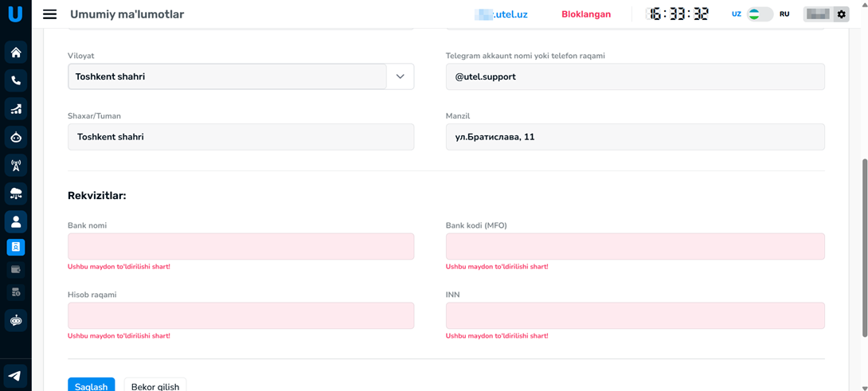
Task: Open the cloud icon in sidebar
Action: [x=16, y=194]
